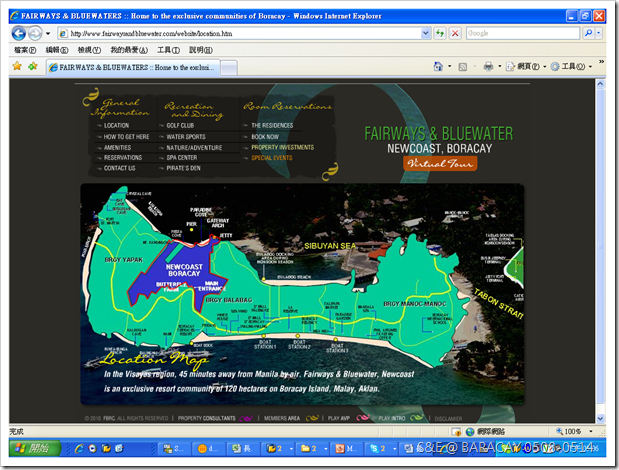Open the 我的最愛(A) menu
The height and width of the screenshot is (470, 619).
129,50
